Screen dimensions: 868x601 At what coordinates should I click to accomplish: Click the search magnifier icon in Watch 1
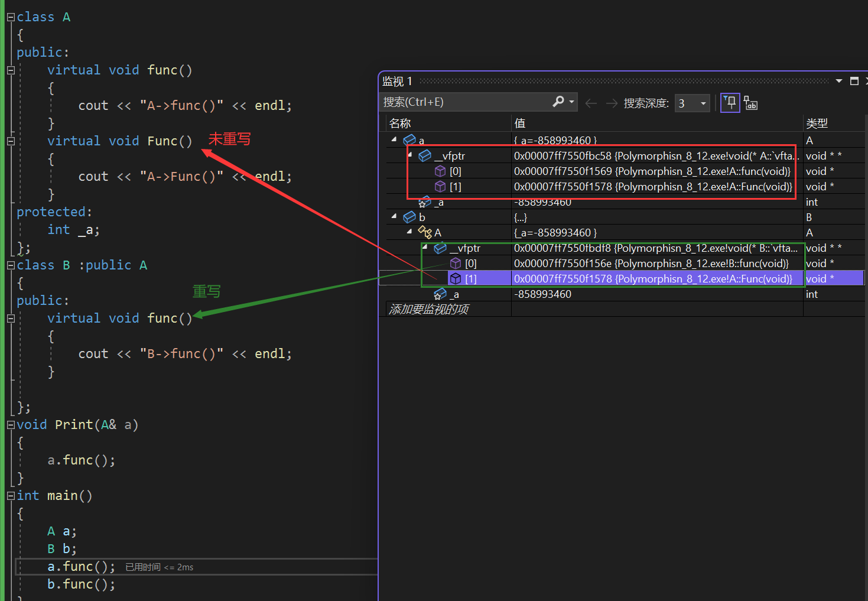[558, 102]
